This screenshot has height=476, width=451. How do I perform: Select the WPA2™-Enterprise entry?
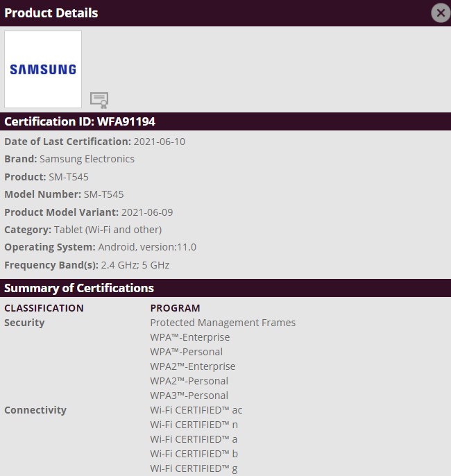tap(193, 366)
